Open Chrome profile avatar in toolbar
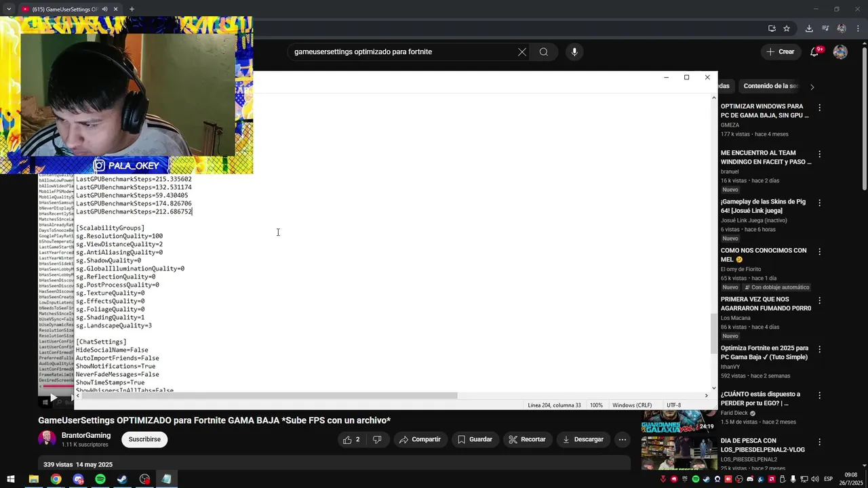Viewport: 868px width, 488px height. [842, 28]
